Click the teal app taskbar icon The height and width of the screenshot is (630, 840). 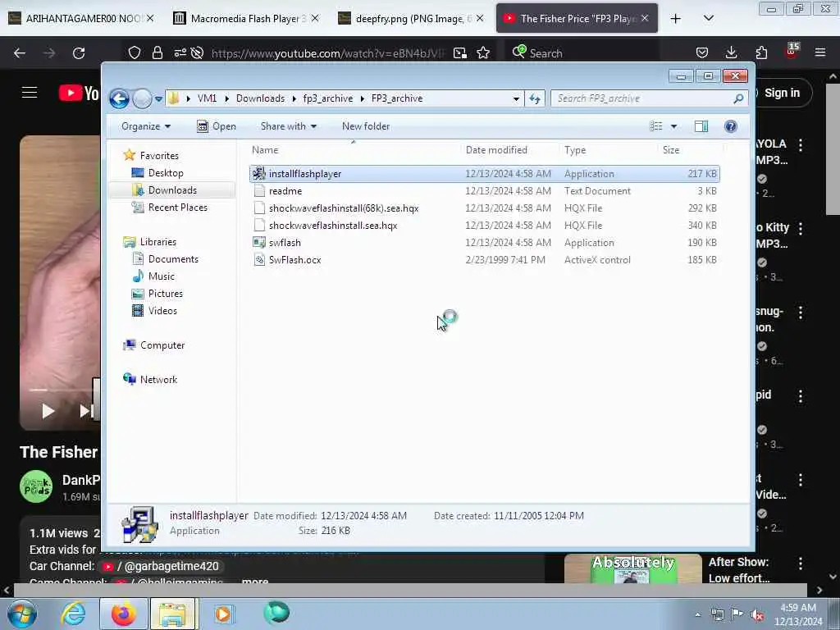coord(276,613)
